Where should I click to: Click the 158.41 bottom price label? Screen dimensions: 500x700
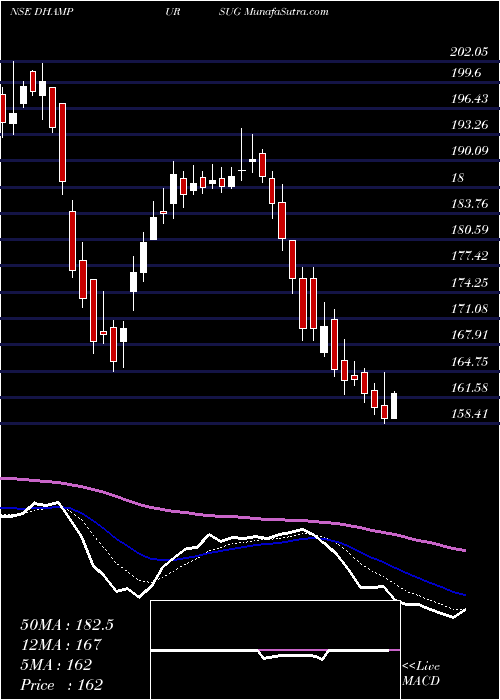point(470,414)
